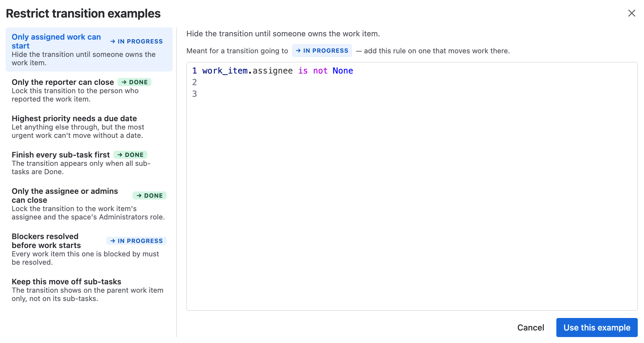Click line number 2 in the code editor

coord(194,82)
